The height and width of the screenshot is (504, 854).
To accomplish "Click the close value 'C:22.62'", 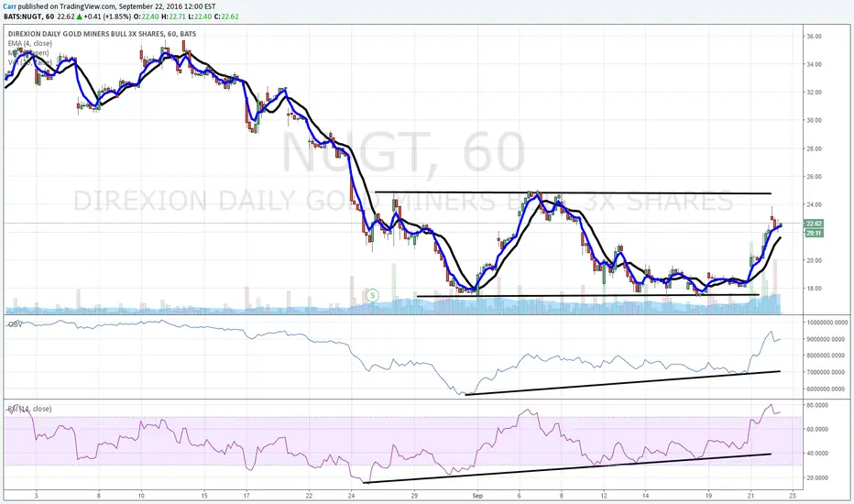I will (226, 16).
